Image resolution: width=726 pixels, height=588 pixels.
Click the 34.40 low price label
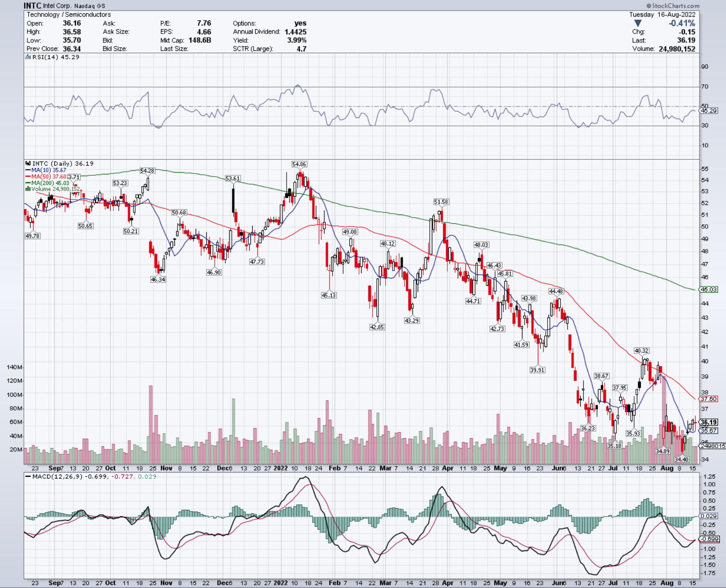[681, 460]
